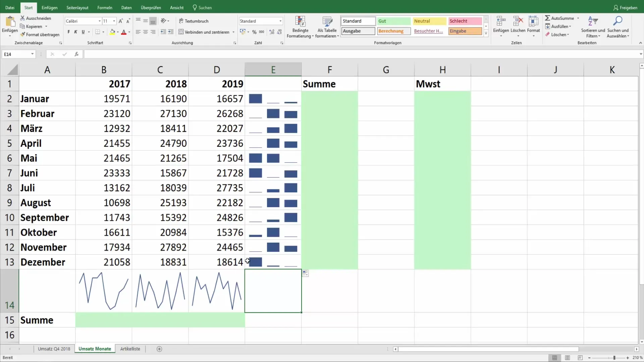
Task: Toggle bold F button
Action: pyautogui.click(x=69, y=32)
